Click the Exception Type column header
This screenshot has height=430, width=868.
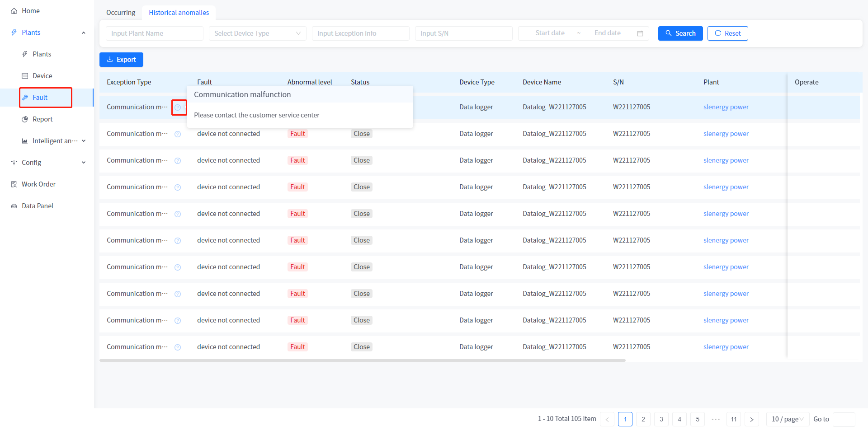tap(129, 82)
